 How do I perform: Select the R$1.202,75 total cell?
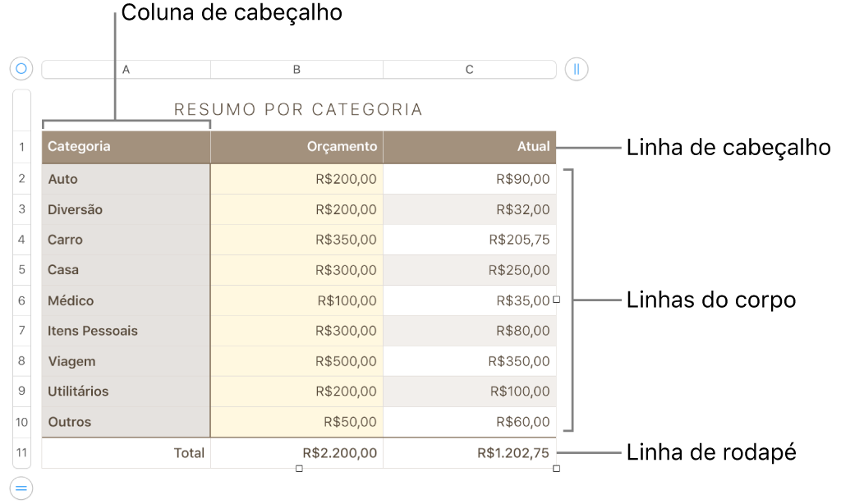pos(469,452)
